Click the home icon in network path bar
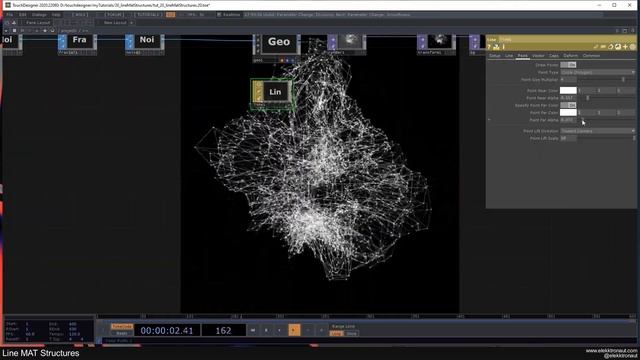Image resolution: width=640 pixels, height=360 pixels. [x=52, y=31]
